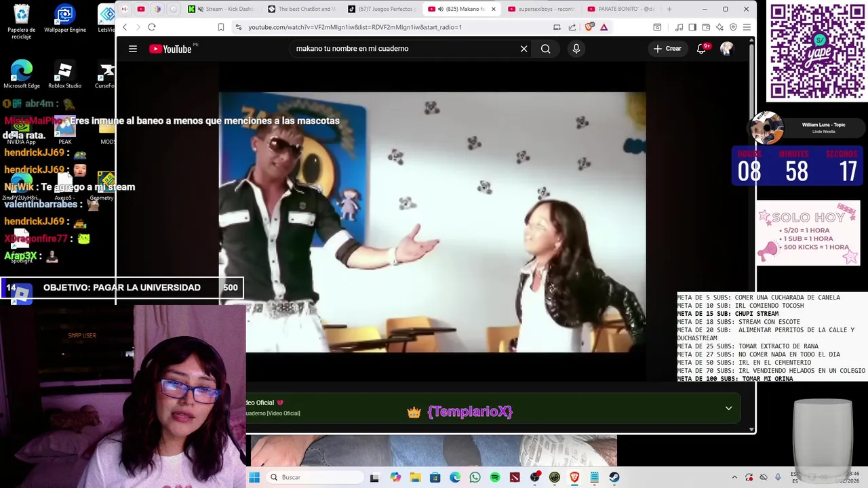
Task: Open YouTube guide hamburger menu
Action: [133, 49]
